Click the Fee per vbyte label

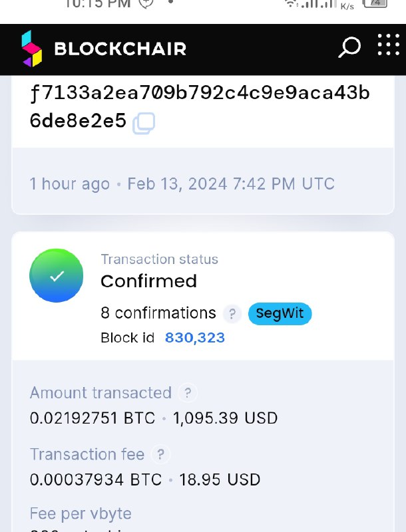[81, 513]
